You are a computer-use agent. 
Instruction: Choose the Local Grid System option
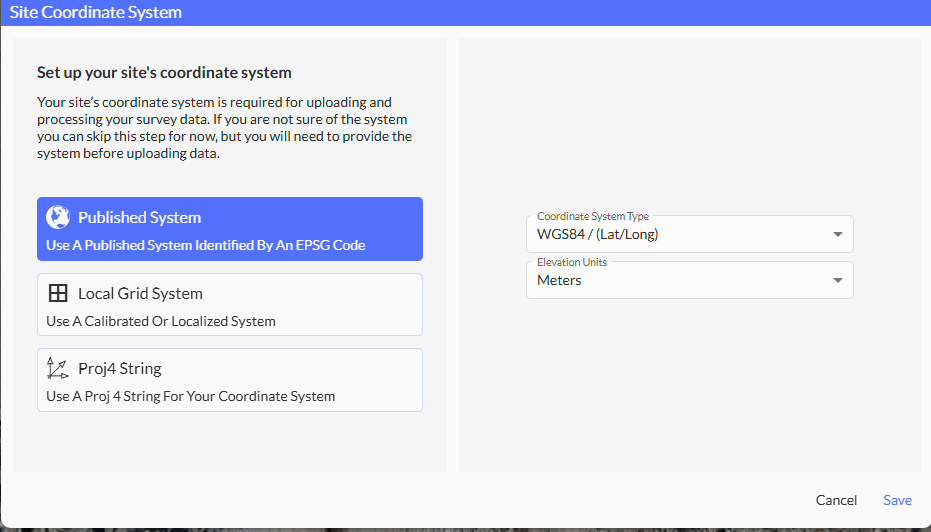(x=229, y=304)
